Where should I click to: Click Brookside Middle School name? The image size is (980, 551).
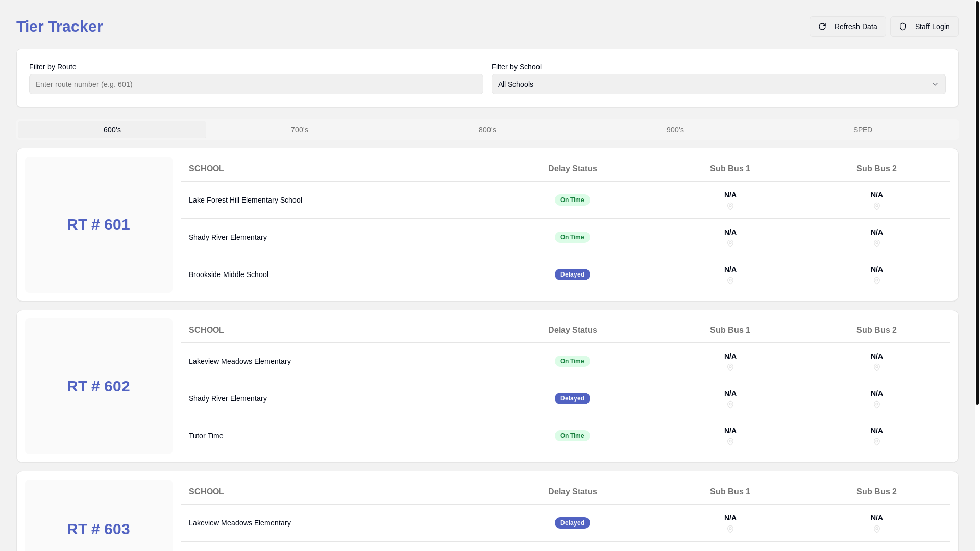click(x=229, y=274)
